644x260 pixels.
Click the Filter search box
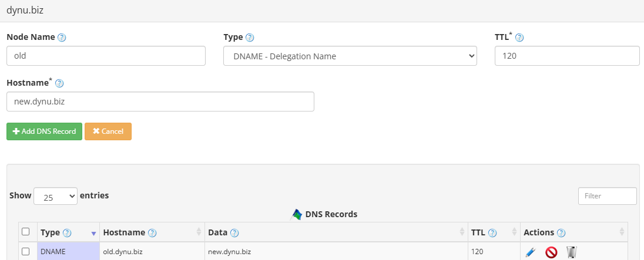[608, 196]
